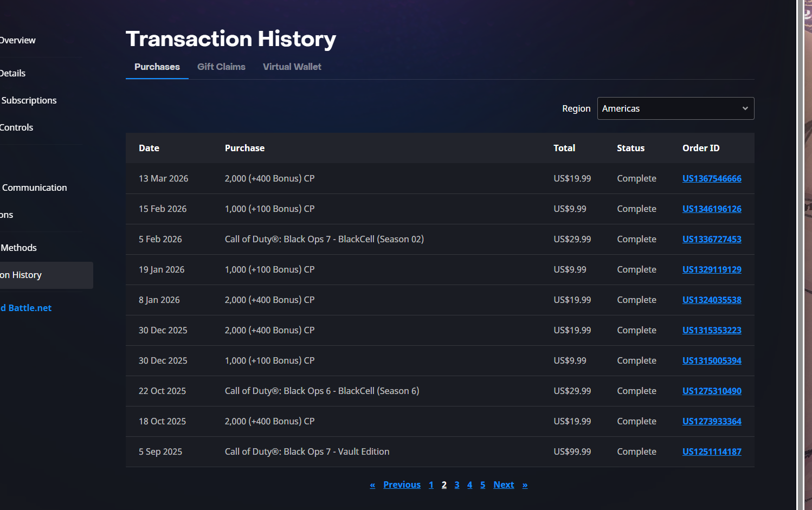Click Black Ops 6 BlackCell Season 6 purchase
Image resolution: width=812 pixels, height=510 pixels.
tap(322, 391)
